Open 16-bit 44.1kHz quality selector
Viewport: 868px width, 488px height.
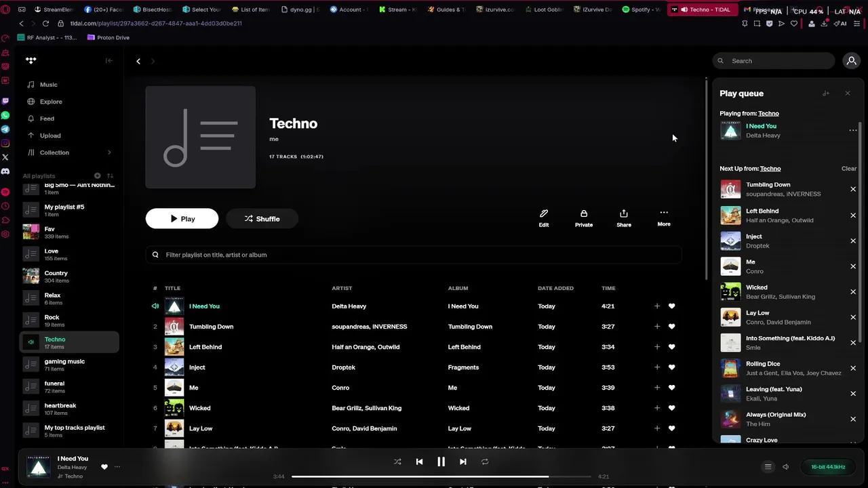828,467
